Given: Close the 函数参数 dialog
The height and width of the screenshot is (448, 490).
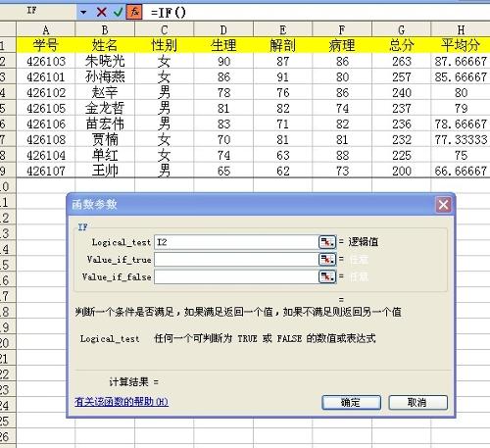Looking at the screenshot, I should coord(443,205).
